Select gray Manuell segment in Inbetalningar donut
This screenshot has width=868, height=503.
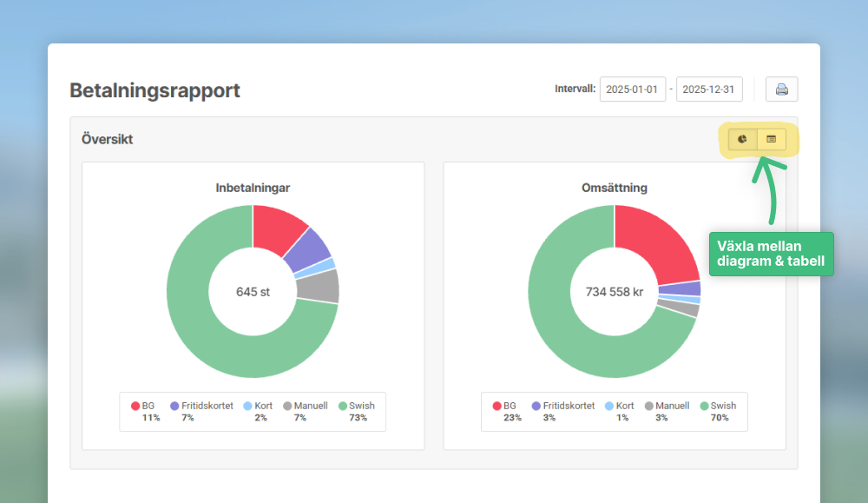click(318, 286)
